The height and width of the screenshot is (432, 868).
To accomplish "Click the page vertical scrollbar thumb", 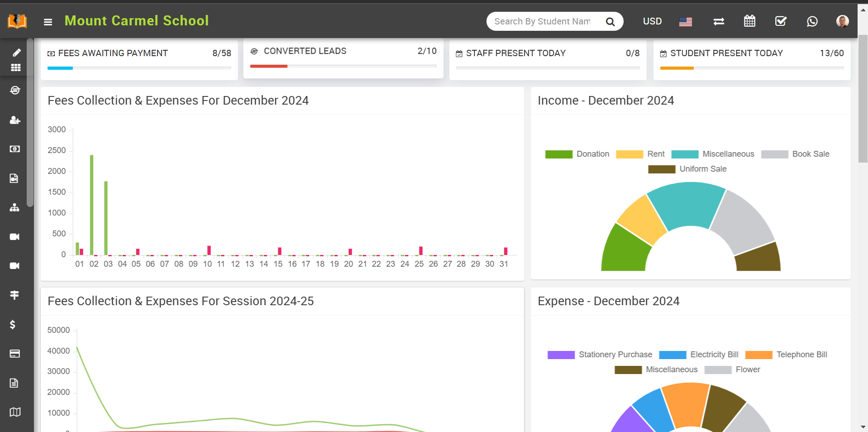I will pyautogui.click(x=863, y=98).
